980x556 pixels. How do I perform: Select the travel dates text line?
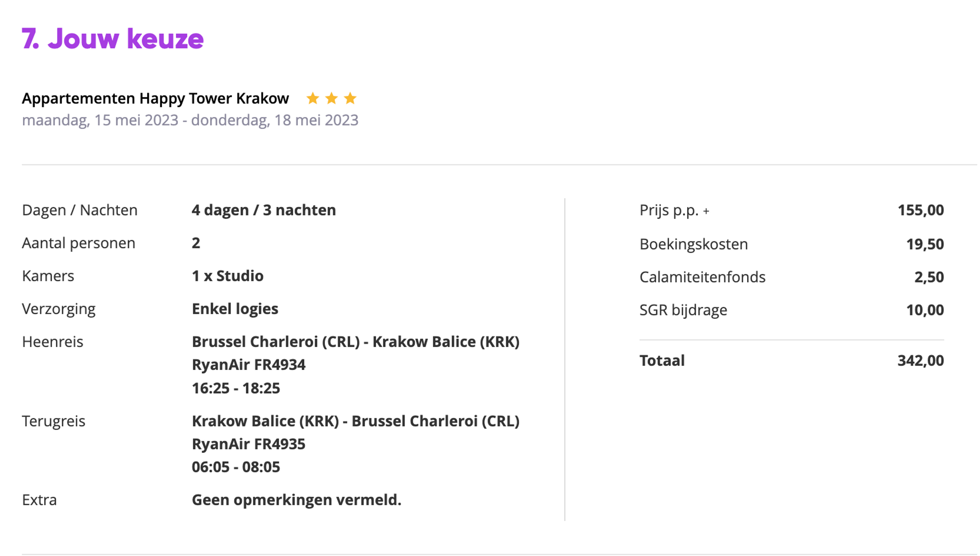pyautogui.click(x=190, y=120)
